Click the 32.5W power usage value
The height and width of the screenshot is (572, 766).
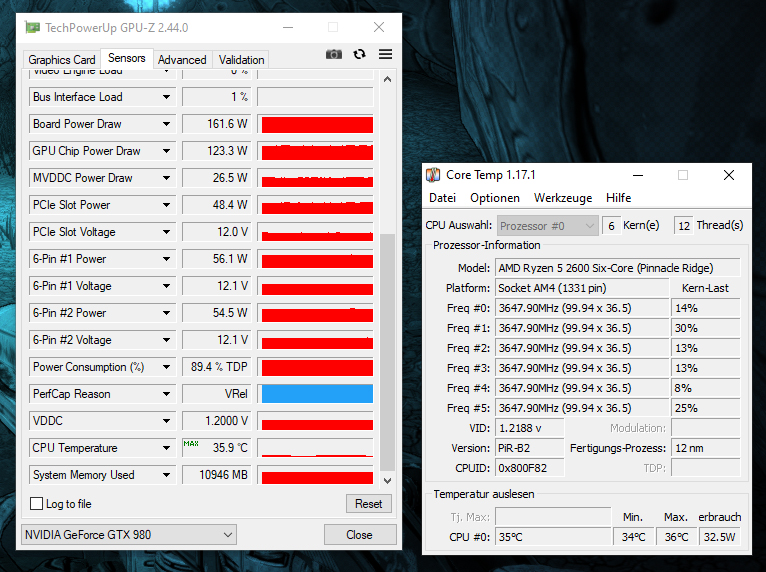pyautogui.click(x=720, y=537)
